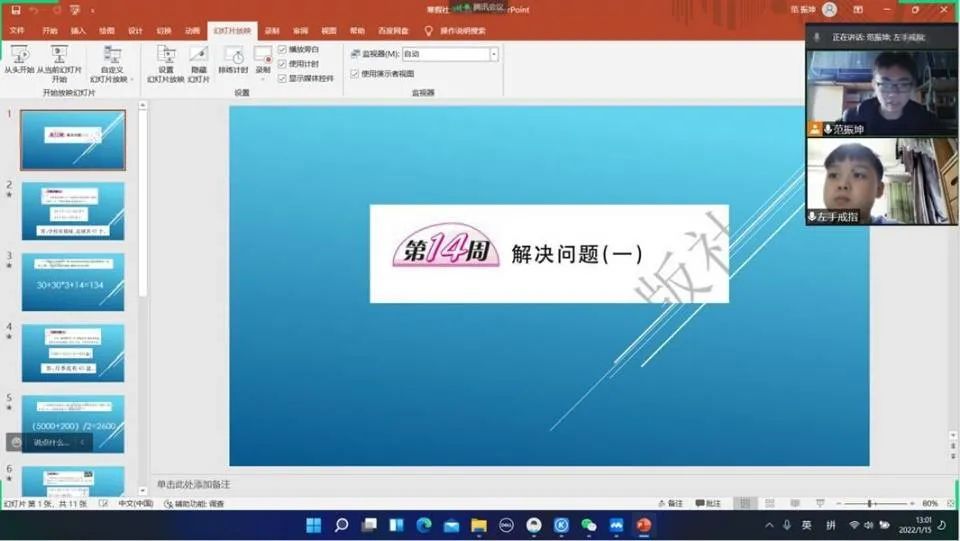Click 从头开始 start slideshow icon
The image size is (960, 541).
[x=18, y=56]
